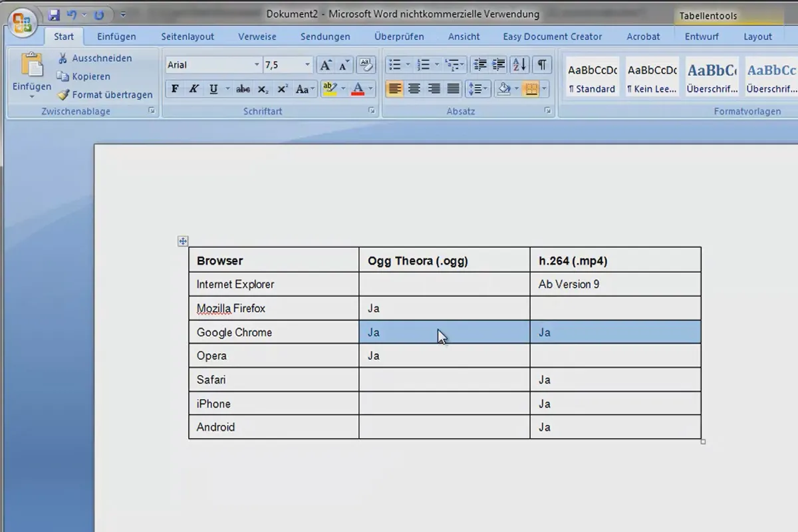Click the table resize handle

(x=704, y=442)
